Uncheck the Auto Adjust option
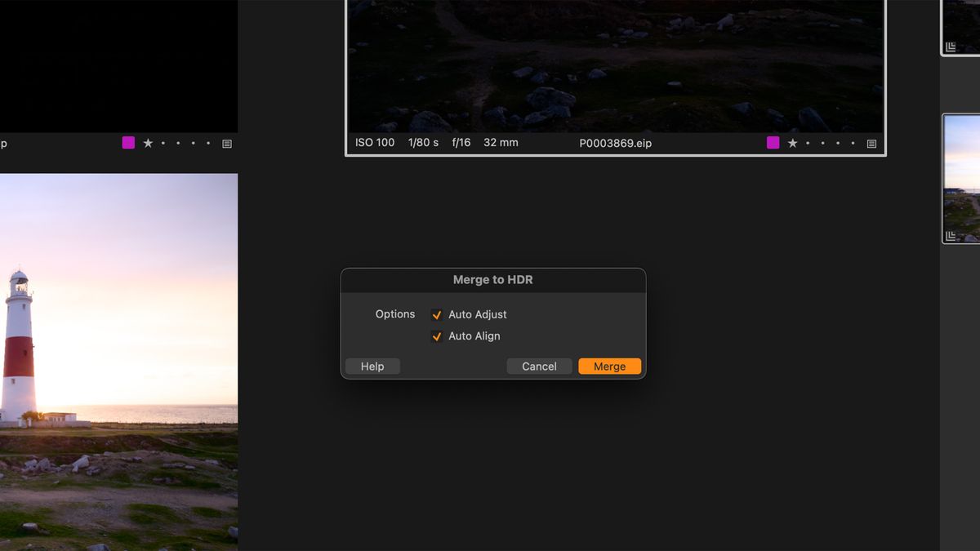Image resolution: width=980 pixels, height=551 pixels. [x=437, y=314]
